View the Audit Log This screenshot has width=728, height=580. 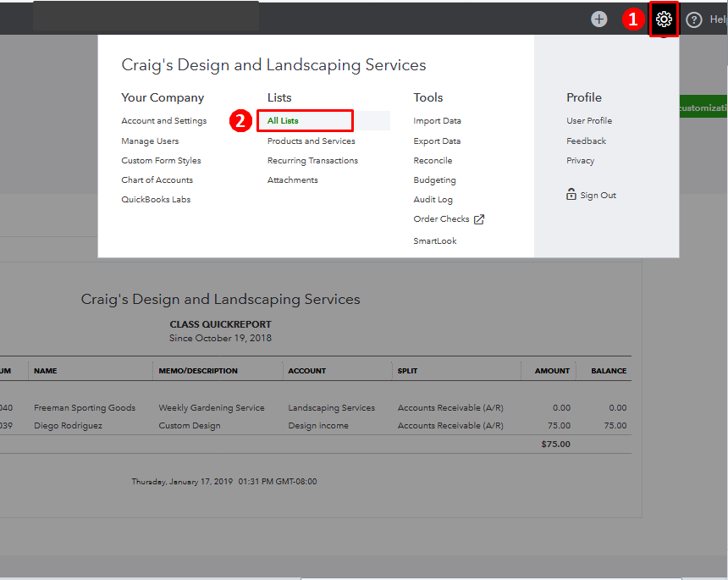pos(433,200)
